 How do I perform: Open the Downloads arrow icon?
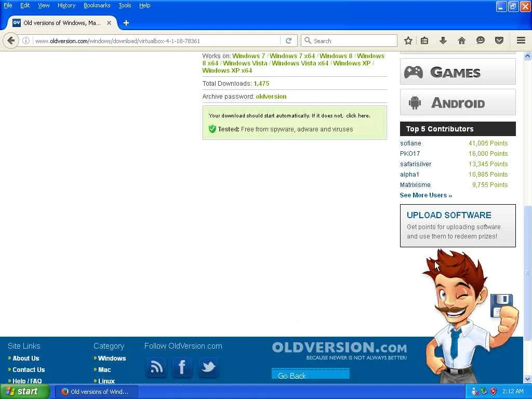[443, 41]
